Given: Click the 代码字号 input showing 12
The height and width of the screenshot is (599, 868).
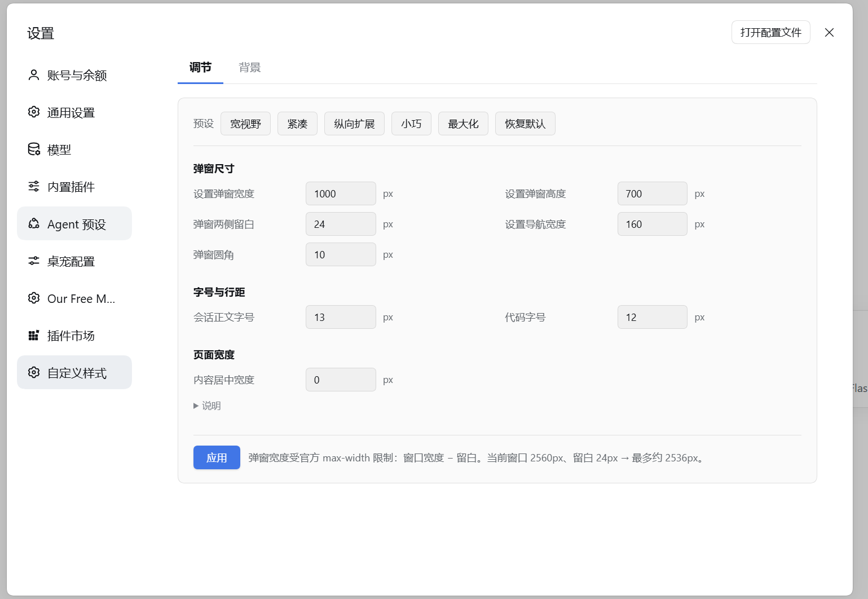Looking at the screenshot, I should pos(652,317).
